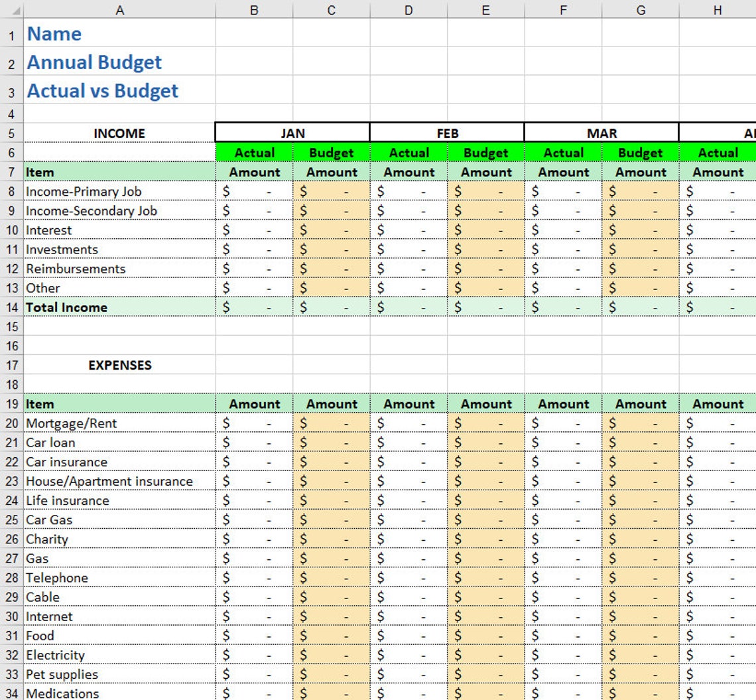Click the Actual header under MAR
Screen dimensions: 756x700
pos(563,153)
